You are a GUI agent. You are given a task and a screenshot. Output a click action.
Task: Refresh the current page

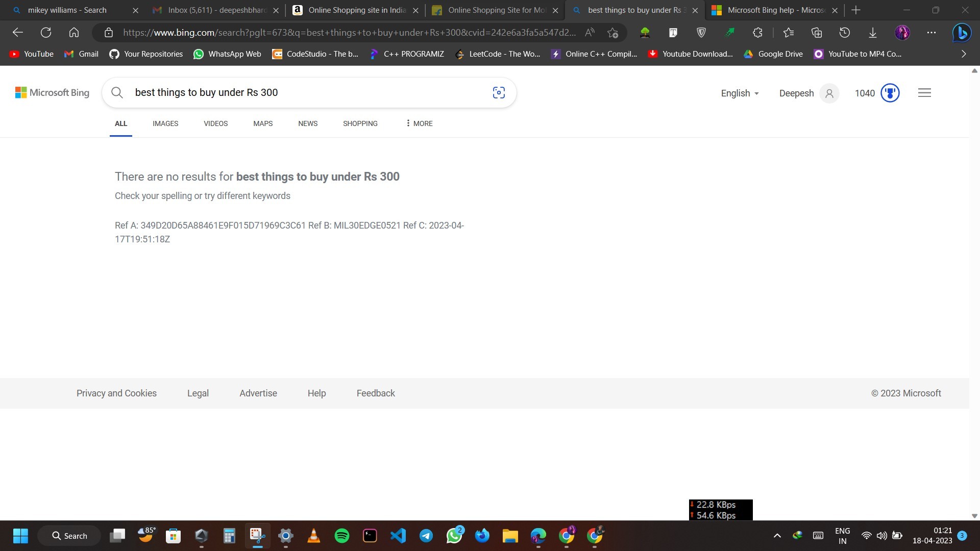(46, 33)
